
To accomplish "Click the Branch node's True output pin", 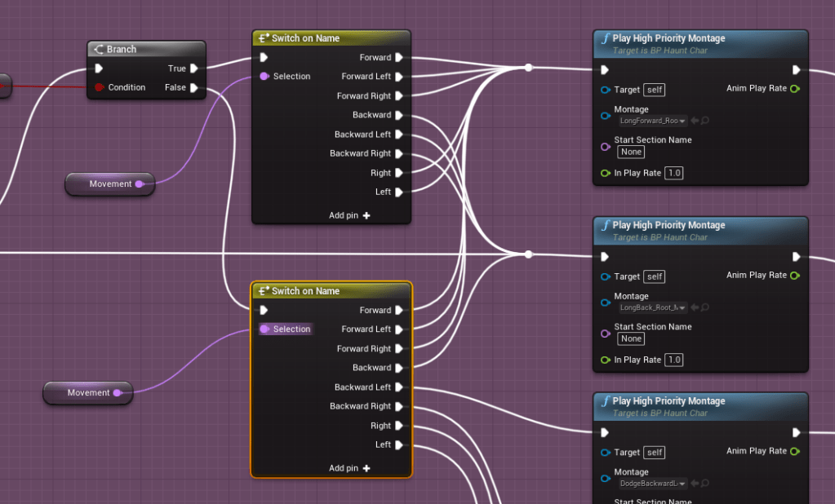I will [194, 69].
